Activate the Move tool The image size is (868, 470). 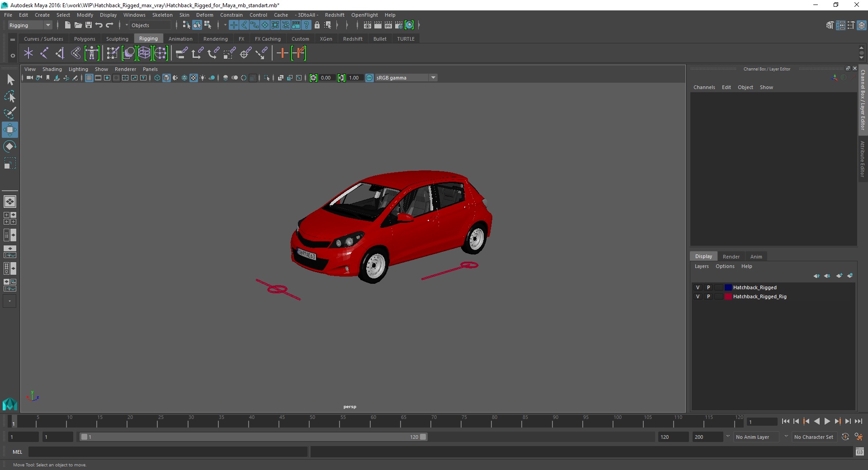pos(10,130)
